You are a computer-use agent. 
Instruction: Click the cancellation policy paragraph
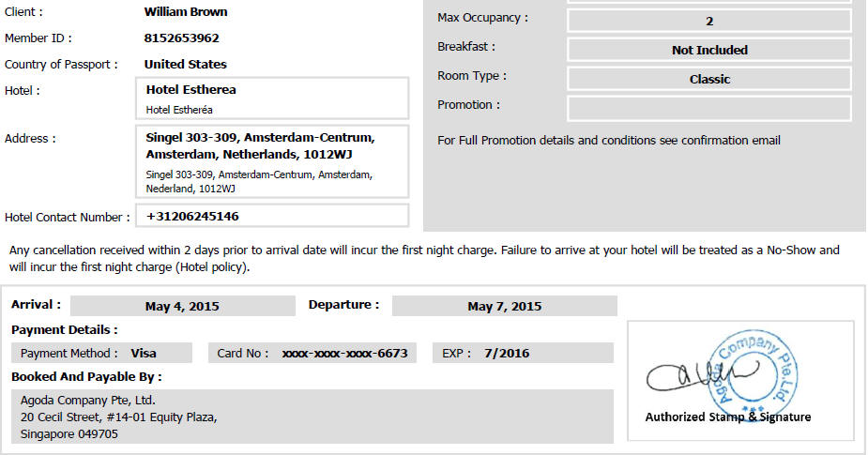pos(424,259)
